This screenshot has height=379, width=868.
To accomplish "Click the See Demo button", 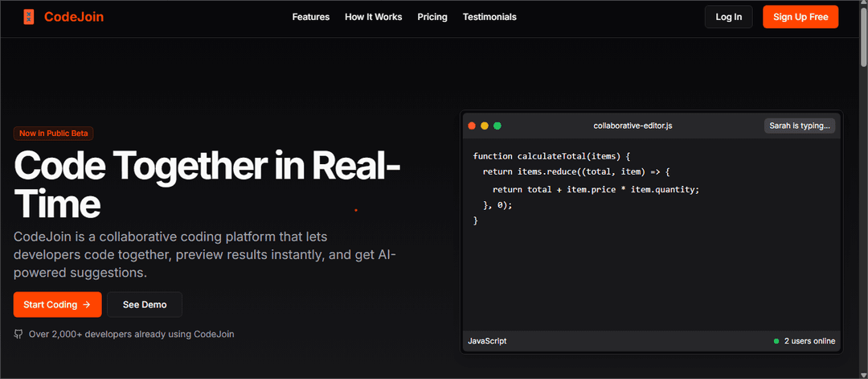I will [145, 305].
